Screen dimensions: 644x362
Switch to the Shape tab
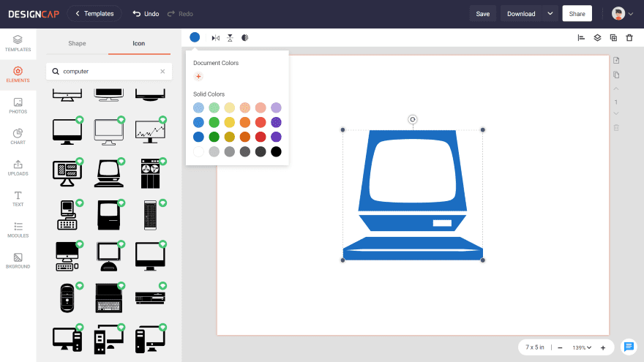[x=77, y=43]
